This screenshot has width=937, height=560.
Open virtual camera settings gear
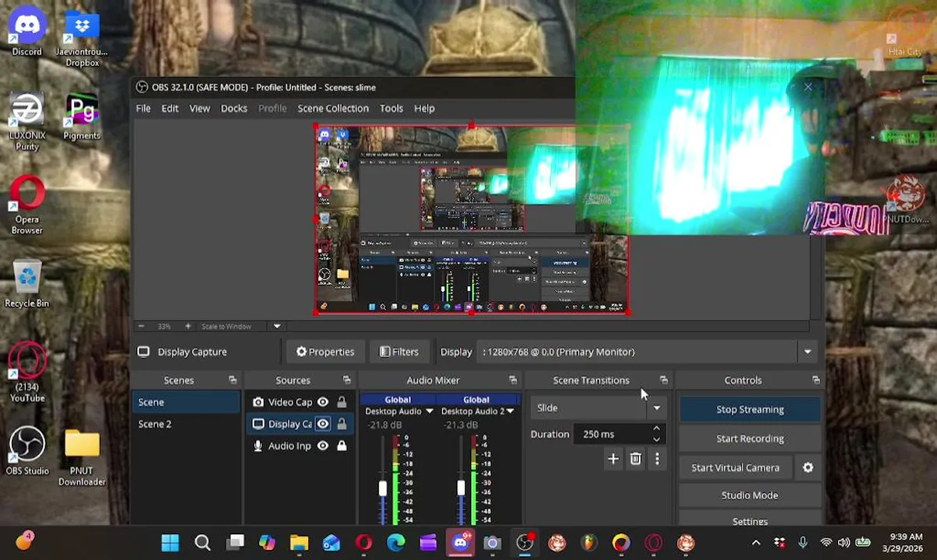pos(808,467)
